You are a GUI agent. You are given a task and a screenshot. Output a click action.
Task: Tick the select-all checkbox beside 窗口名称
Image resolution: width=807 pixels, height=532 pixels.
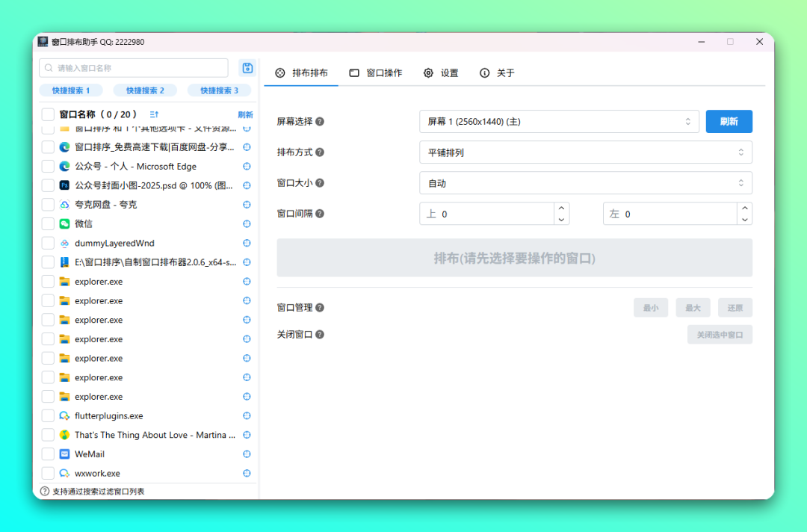[x=48, y=114]
